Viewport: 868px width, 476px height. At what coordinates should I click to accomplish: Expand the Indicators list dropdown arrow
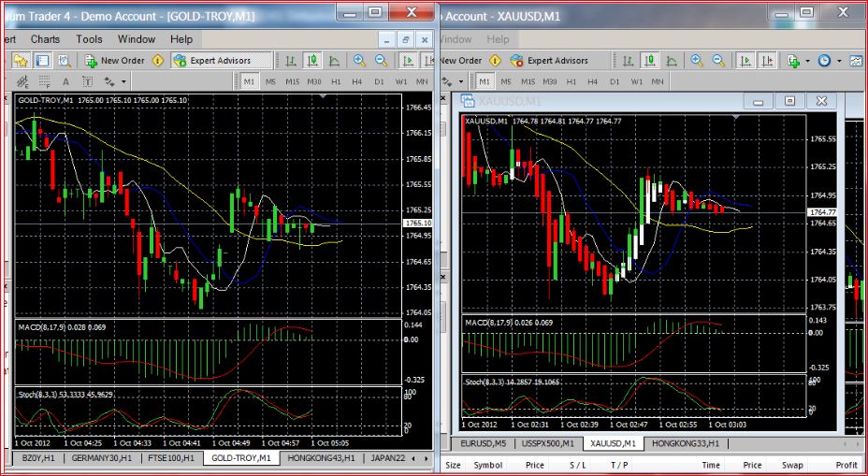tap(807, 61)
